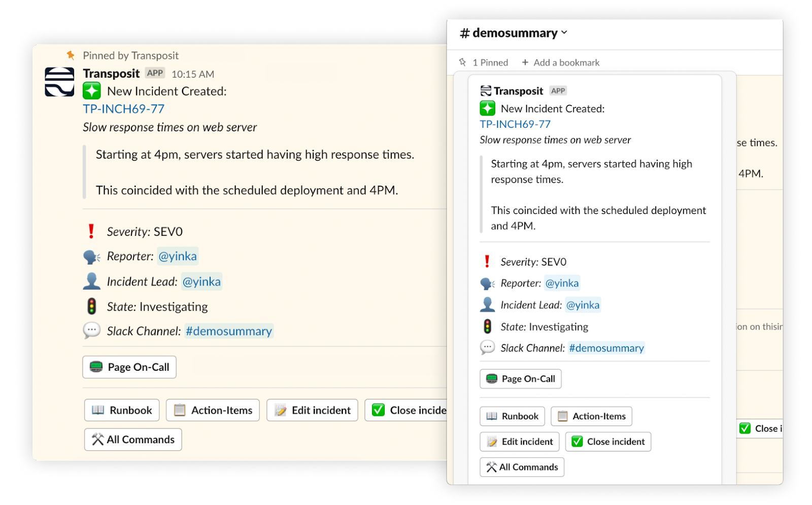The width and height of the screenshot is (812, 505).
Task: Open Reporter @yinka mention in pinned popup
Action: 562,283
